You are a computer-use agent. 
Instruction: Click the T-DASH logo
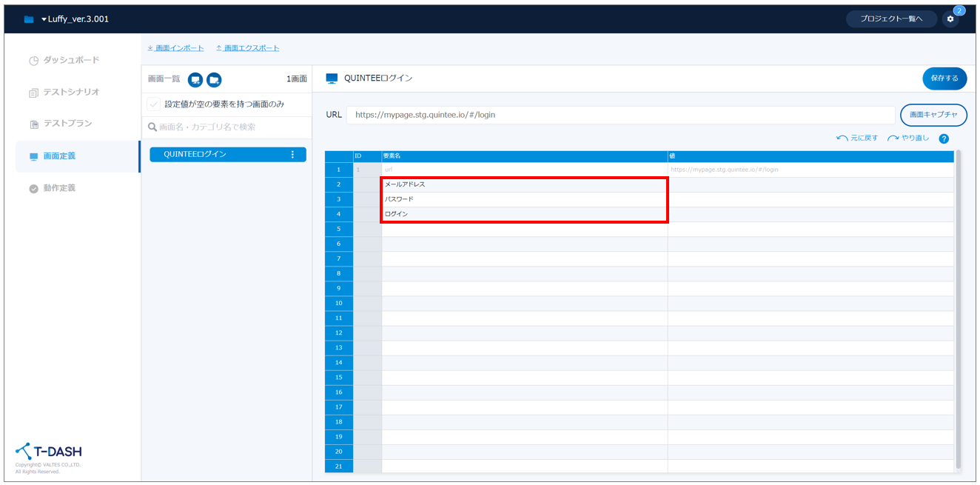(x=49, y=452)
